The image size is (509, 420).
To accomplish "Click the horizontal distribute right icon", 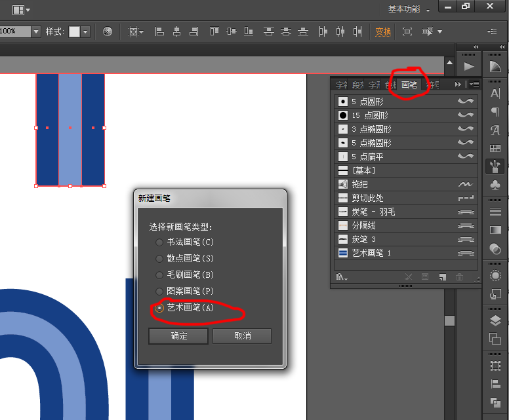I will pos(357,31).
